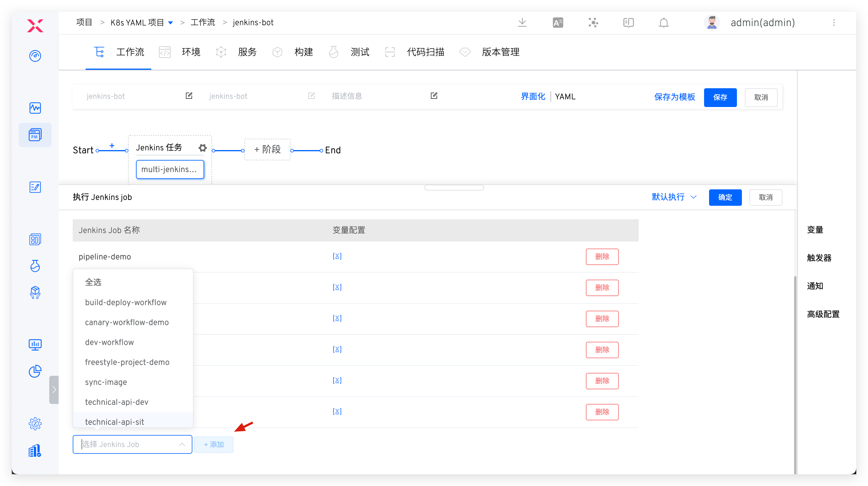Delete the pipeline-demo job row
Viewport: 868px width, 486px height.
(602, 257)
